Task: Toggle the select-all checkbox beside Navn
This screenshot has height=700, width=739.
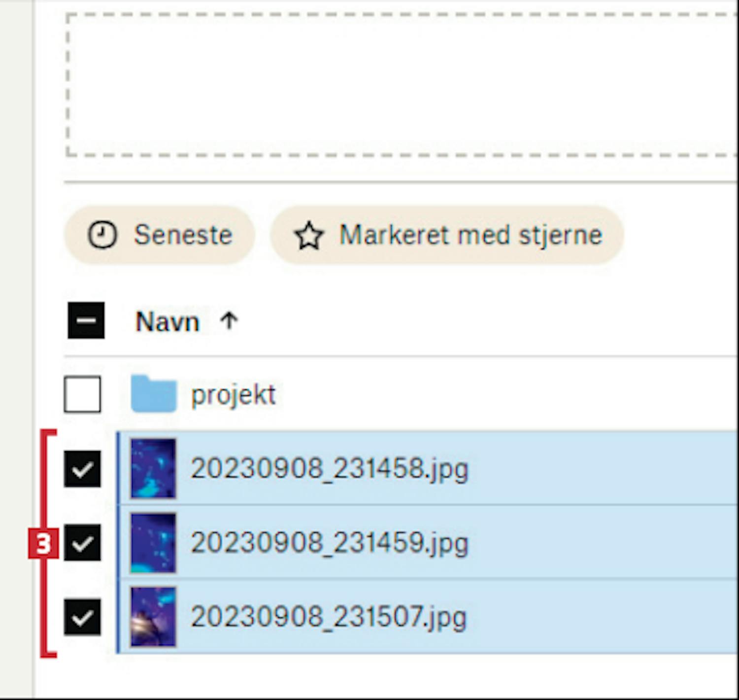Action: point(86,320)
